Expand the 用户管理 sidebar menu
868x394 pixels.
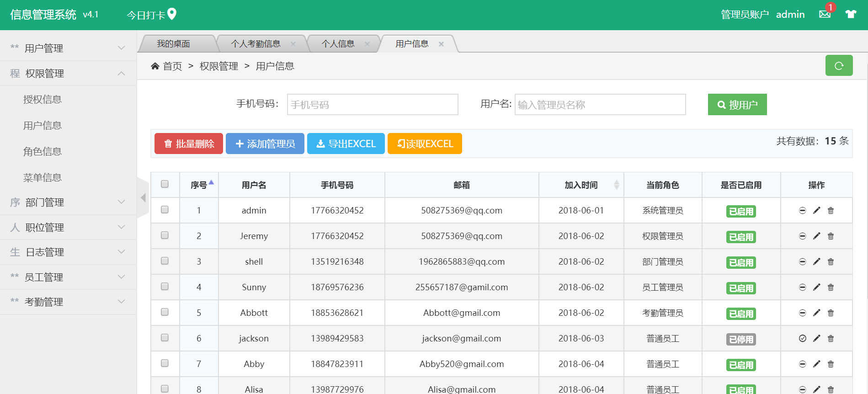click(68, 48)
